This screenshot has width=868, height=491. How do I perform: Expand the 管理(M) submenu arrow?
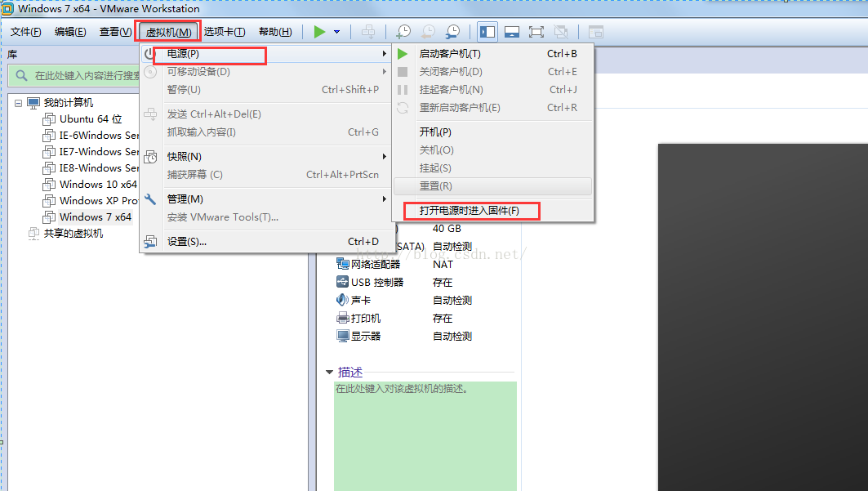[384, 199]
